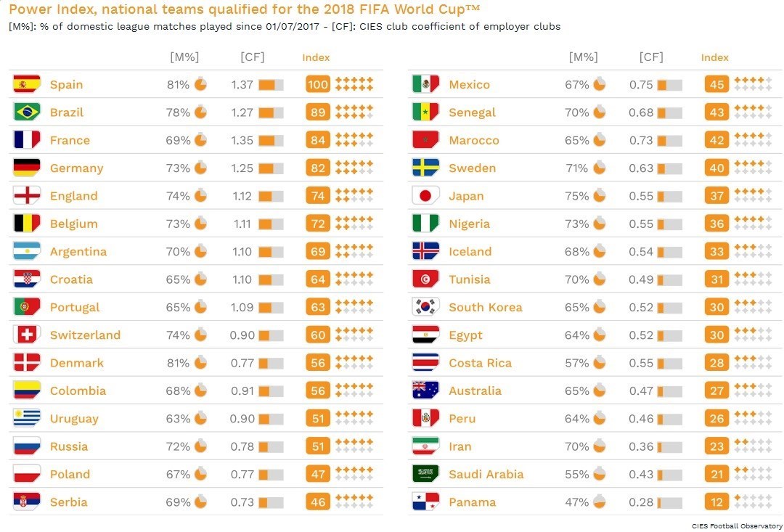Screen dimensions: 784x532
Task: Select the Switzerland flag icon
Action: click(27, 335)
